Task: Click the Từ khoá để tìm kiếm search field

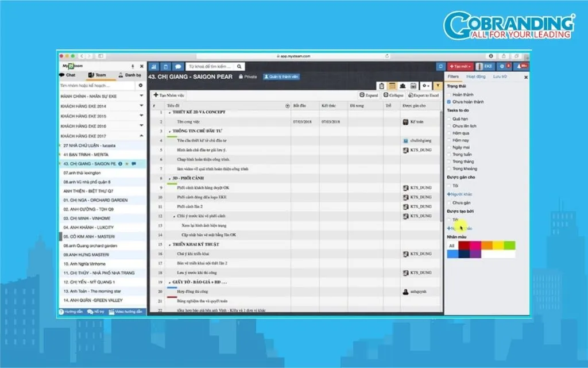Action: click(x=210, y=67)
